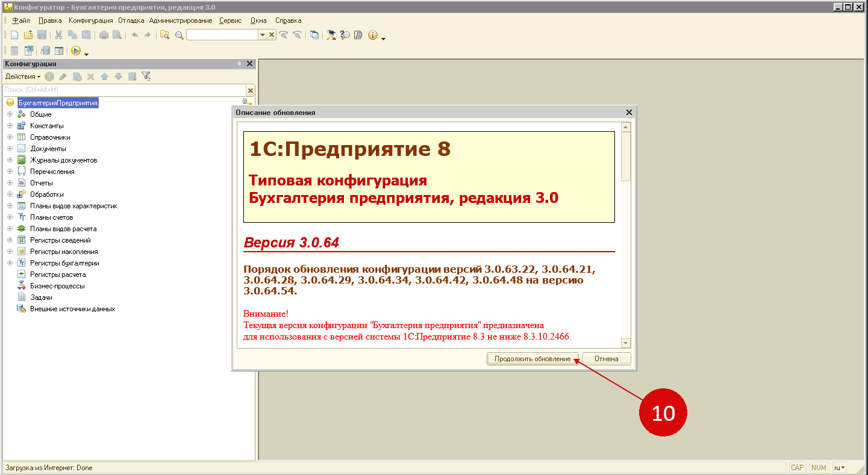Click the Help search icon with question mark

345,35
